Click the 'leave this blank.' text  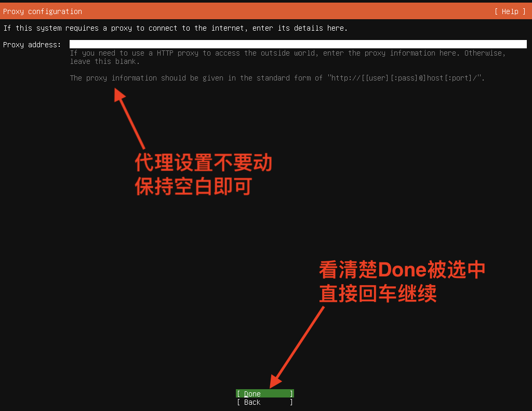point(105,61)
